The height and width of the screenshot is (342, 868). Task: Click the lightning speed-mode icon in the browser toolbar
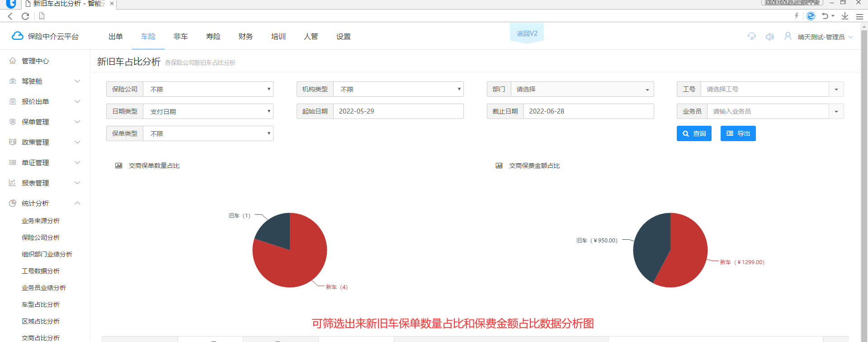click(797, 16)
